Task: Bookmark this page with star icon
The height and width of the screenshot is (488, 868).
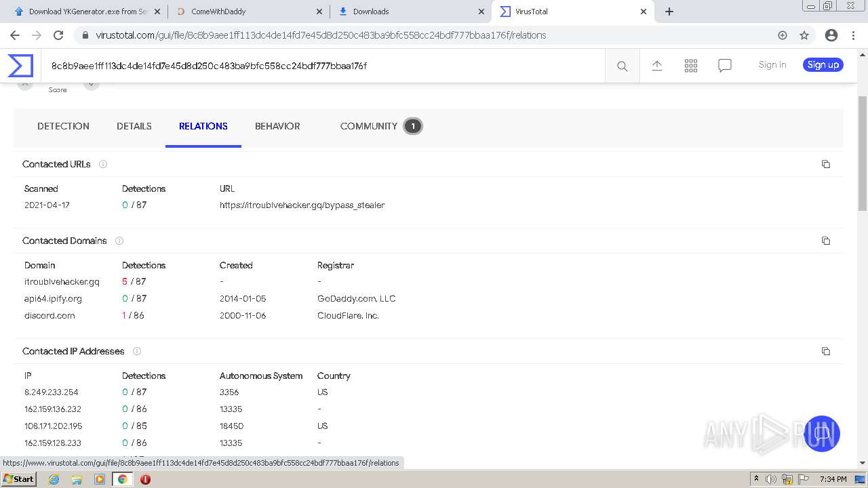Action: (804, 35)
